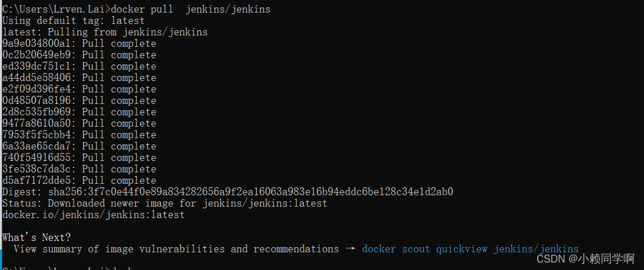Click the layer ID 9a9e034800a1
The image size is (644, 270).
[39, 43]
